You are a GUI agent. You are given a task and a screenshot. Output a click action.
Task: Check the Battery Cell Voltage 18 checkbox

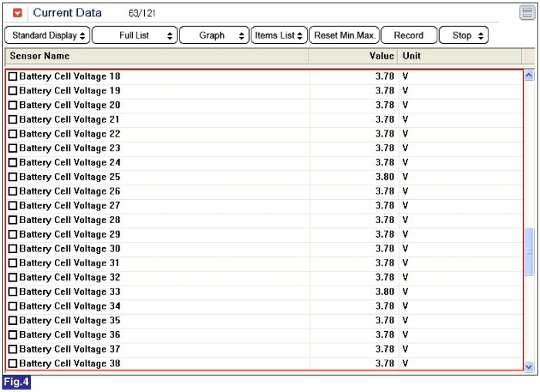(x=12, y=77)
